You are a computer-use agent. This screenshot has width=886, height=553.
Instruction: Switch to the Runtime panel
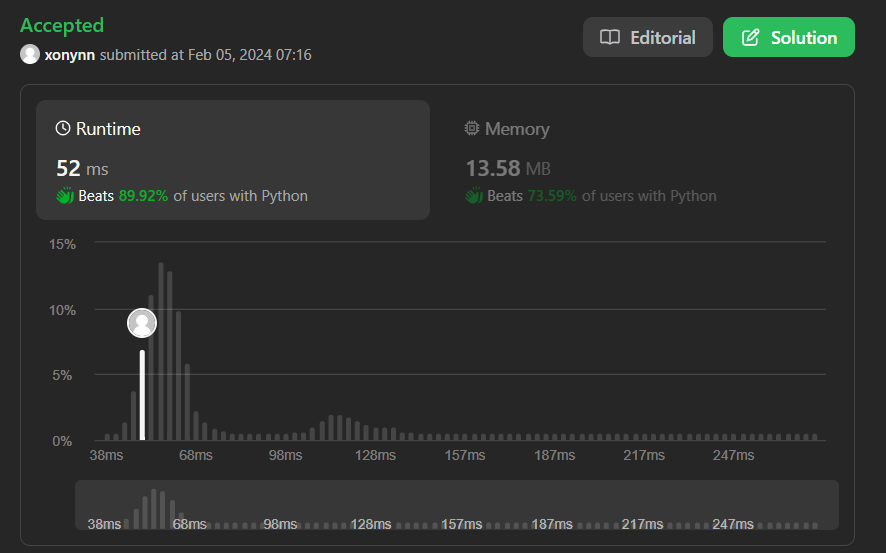click(x=233, y=160)
